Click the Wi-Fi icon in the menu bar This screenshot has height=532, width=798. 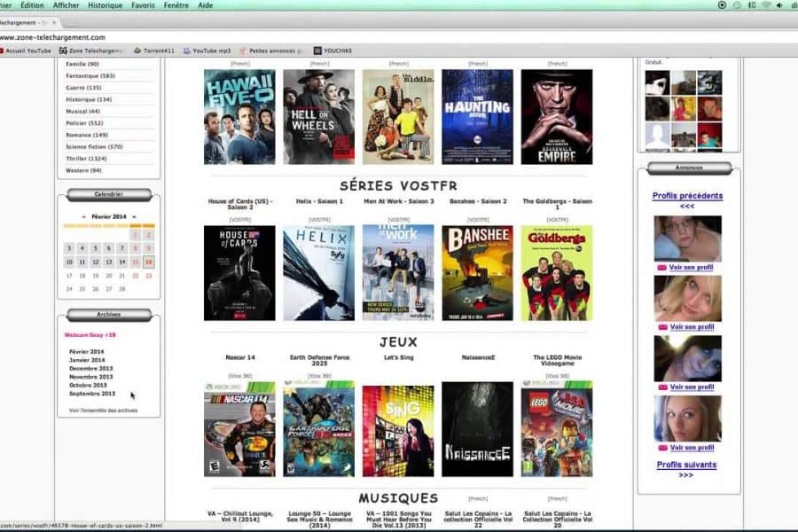pyautogui.click(x=764, y=5)
